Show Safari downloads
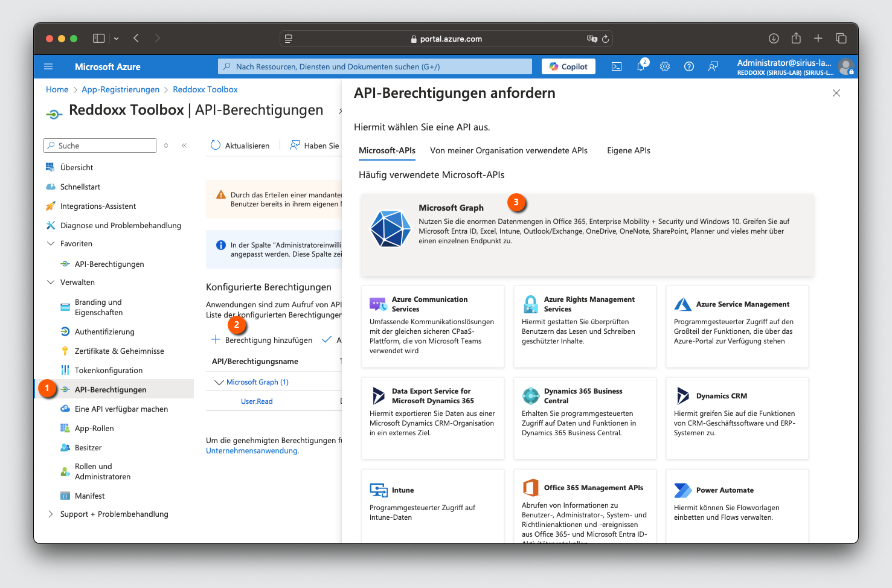Screen dimensions: 892x588 pos(774,38)
